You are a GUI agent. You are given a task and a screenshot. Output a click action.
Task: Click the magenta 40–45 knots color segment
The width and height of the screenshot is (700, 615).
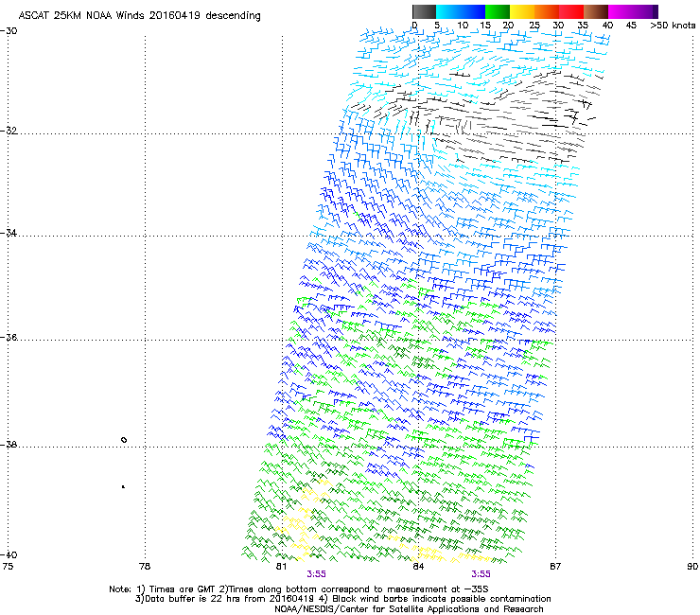coord(621,11)
